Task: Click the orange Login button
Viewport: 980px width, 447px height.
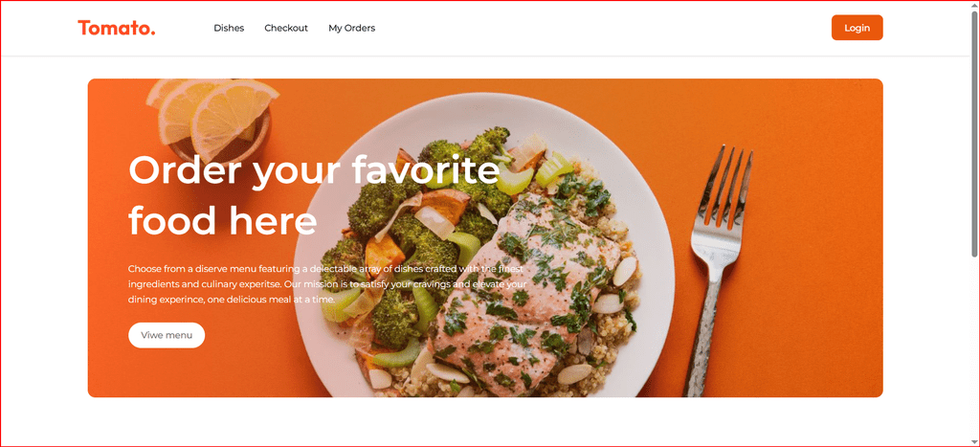Action: (x=857, y=28)
